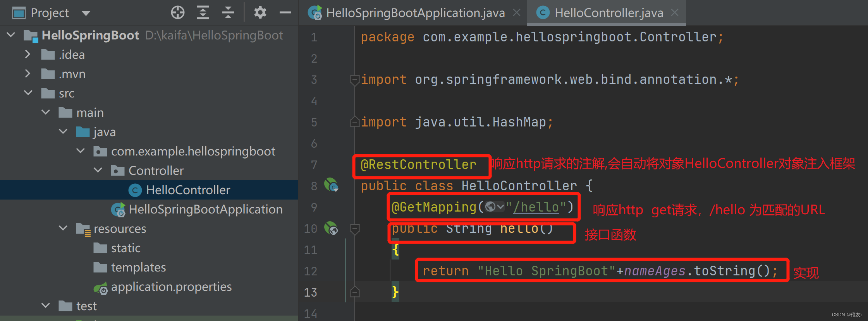Click the request mapping gutter icon on line 10

[331, 228]
